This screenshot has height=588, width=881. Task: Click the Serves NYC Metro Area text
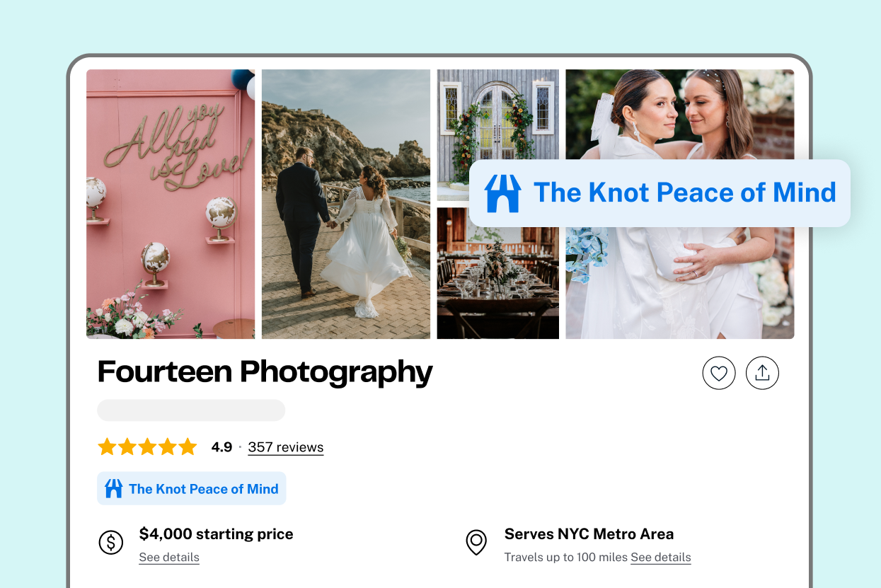click(x=589, y=534)
